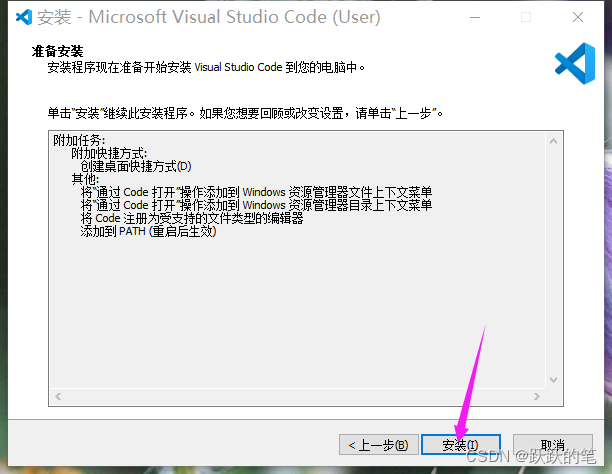Click the 安装(I) install button
Screen dimensions: 612x474
point(461,445)
